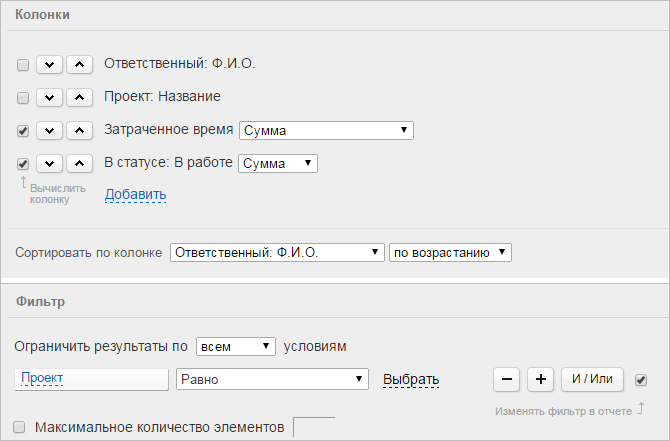670x441 pixels.
Task: Toggle 'Изменять фильтр в отчете' checkbox
Action: click(x=641, y=379)
